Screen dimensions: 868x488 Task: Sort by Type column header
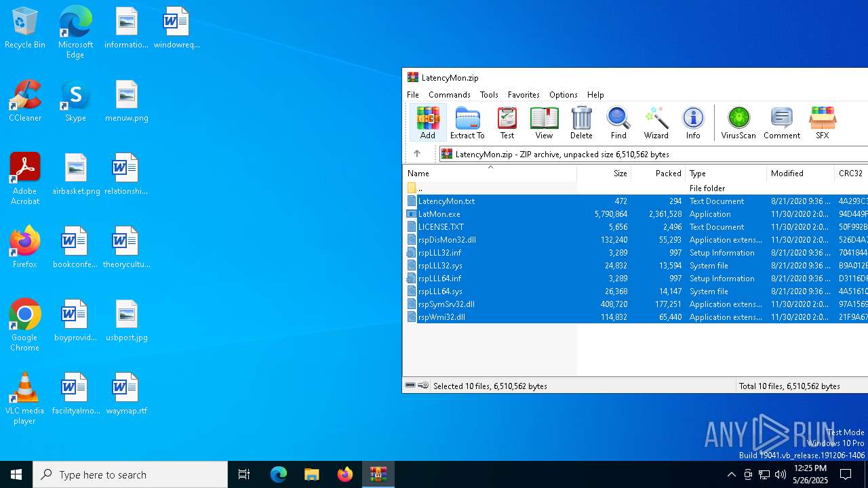726,174
